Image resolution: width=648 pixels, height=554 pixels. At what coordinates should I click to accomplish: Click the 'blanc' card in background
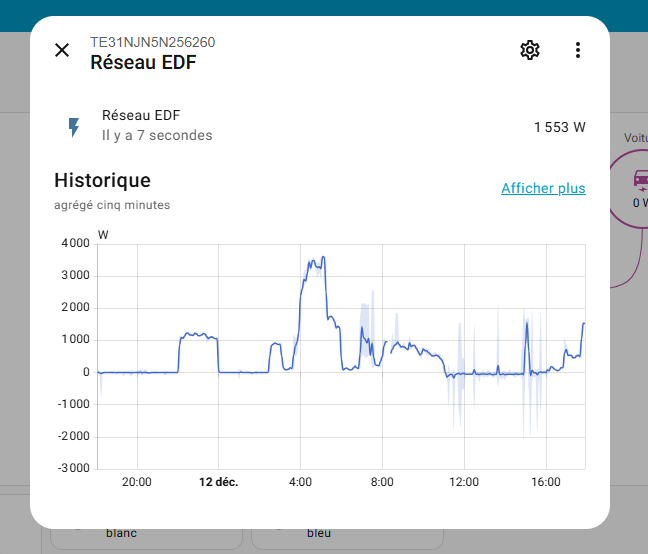(x=146, y=537)
